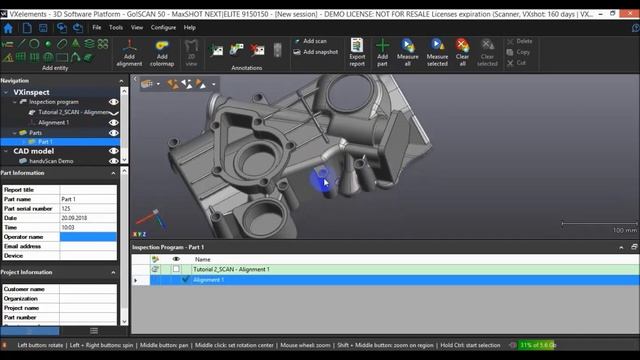Collapse the Inspection program node

(15, 102)
